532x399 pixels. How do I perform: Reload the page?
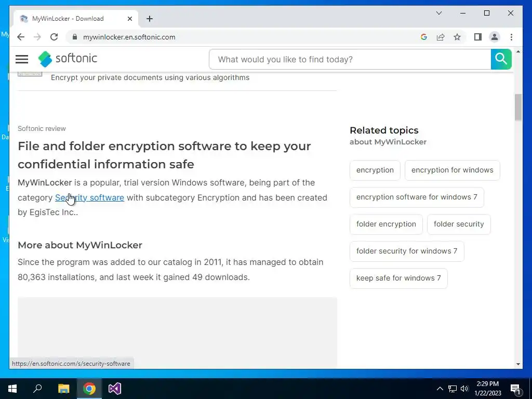pos(54,37)
